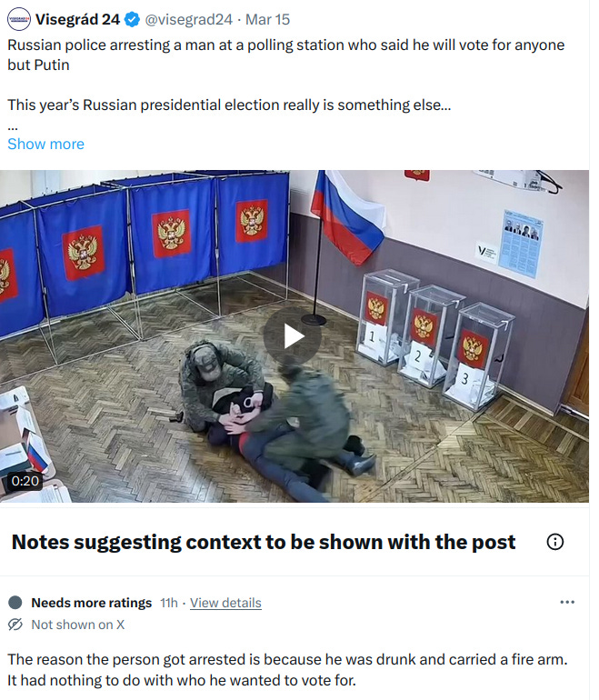The width and height of the screenshot is (599, 700).
Task: Click the crossed-out eye Not shown icon
Action: click(15, 625)
